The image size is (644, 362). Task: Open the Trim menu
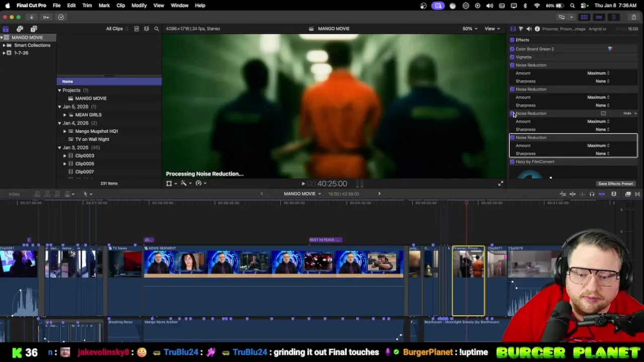coord(87,6)
